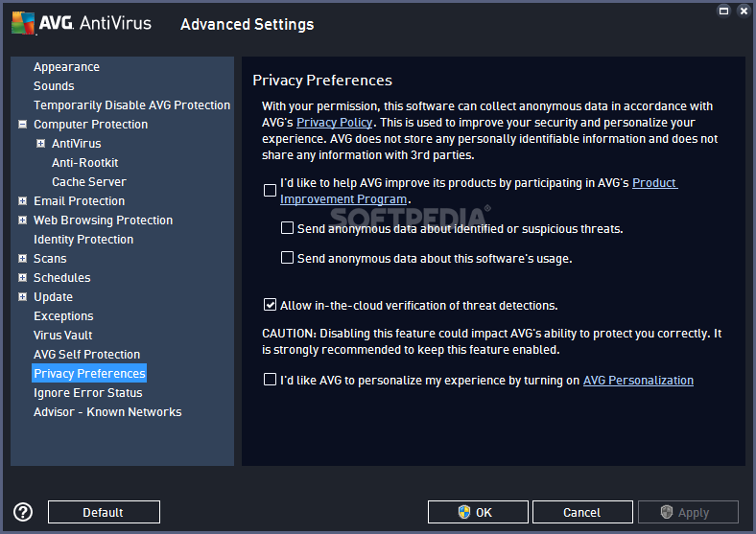Collapse the Computer Protection tree node

point(22,125)
